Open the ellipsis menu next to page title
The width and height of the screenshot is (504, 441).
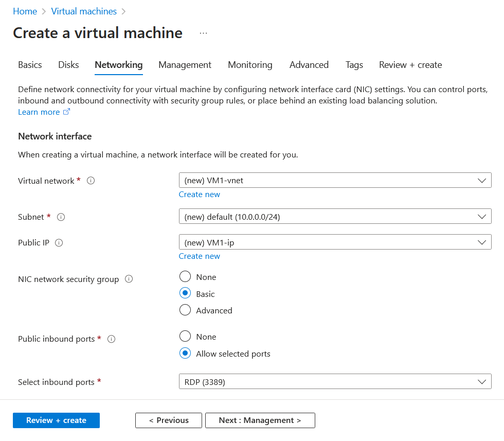pyautogui.click(x=203, y=33)
